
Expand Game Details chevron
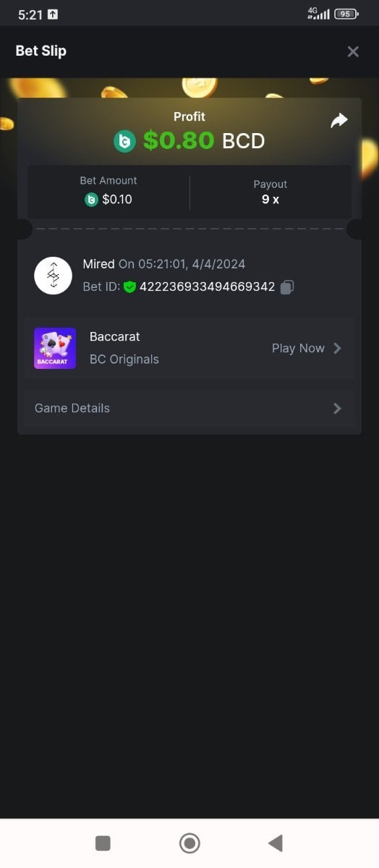pos(337,409)
